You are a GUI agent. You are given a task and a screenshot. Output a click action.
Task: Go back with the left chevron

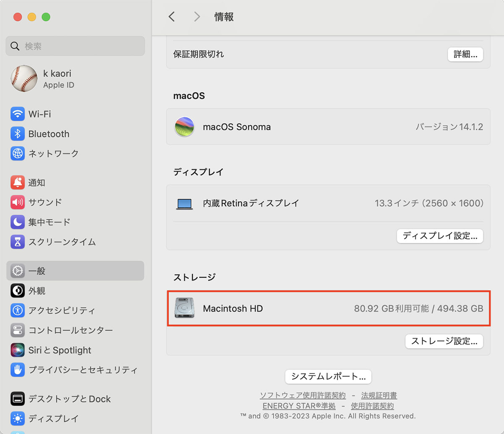point(171,17)
